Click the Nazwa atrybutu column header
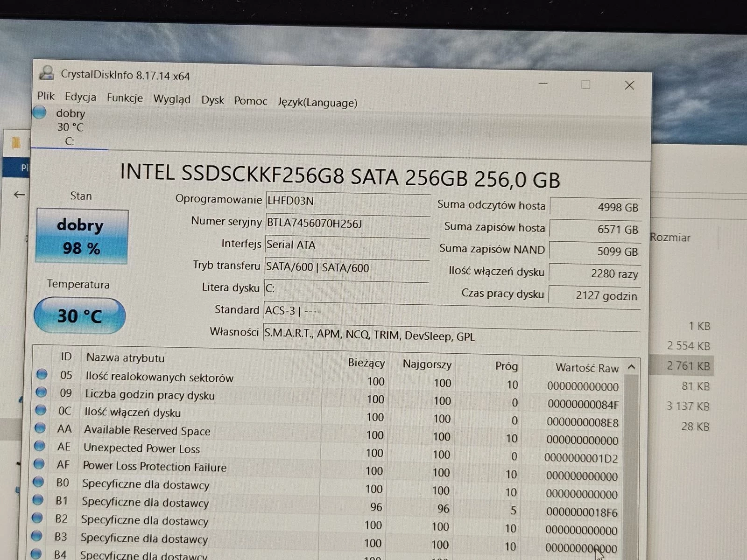Image resolution: width=747 pixels, height=560 pixels. point(125,358)
